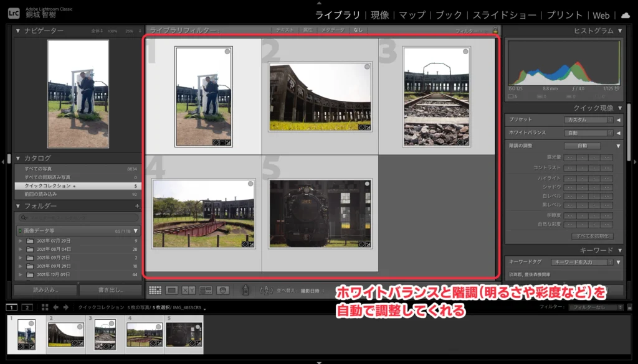Select the steam locomotive thumbnail in the grid
Viewport: 638px width, 364px height.
[320, 213]
